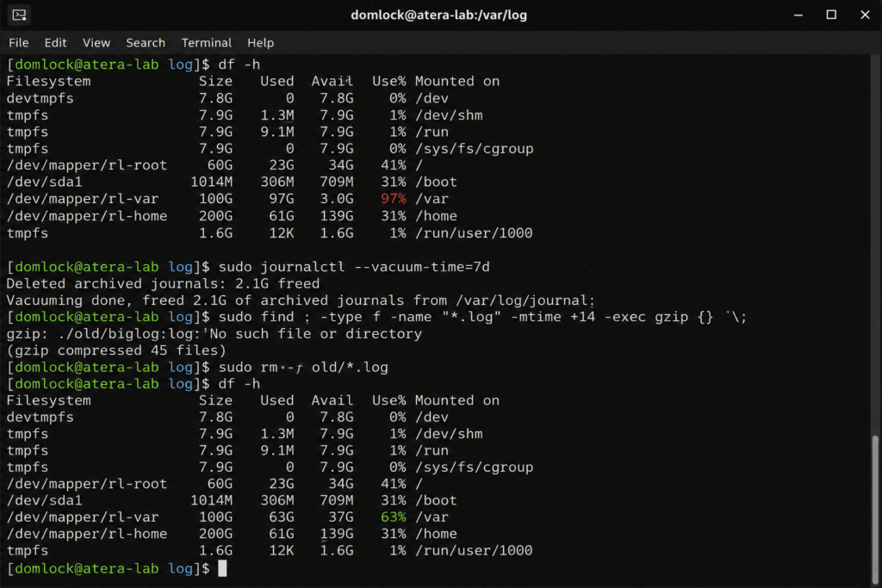
Task: Click the "Vacuuming done" output line
Action: point(301,300)
